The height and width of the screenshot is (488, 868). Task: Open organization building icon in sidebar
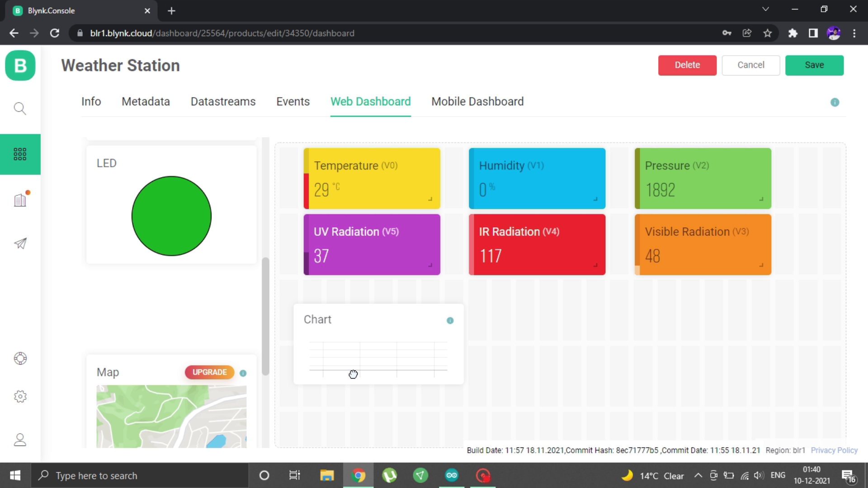[x=20, y=200]
